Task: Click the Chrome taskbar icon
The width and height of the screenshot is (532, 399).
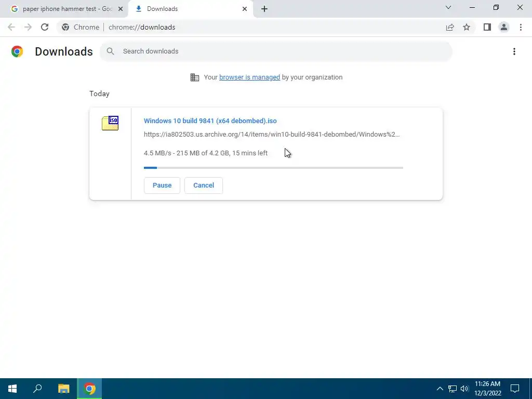Action: point(89,389)
